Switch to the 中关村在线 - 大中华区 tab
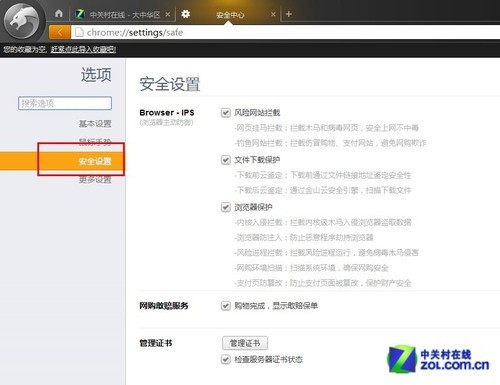The height and width of the screenshot is (385, 500). point(122,14)
